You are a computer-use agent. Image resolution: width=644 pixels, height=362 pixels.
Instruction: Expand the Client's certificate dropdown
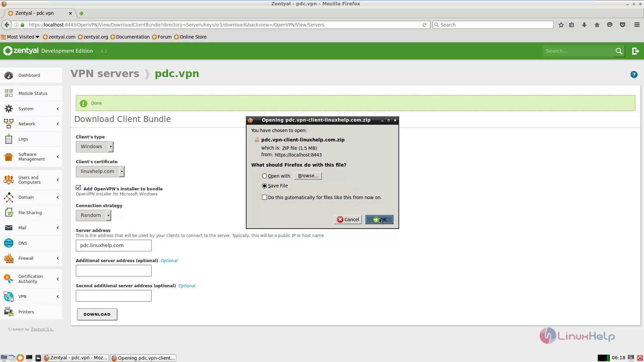tap(122, 171)
